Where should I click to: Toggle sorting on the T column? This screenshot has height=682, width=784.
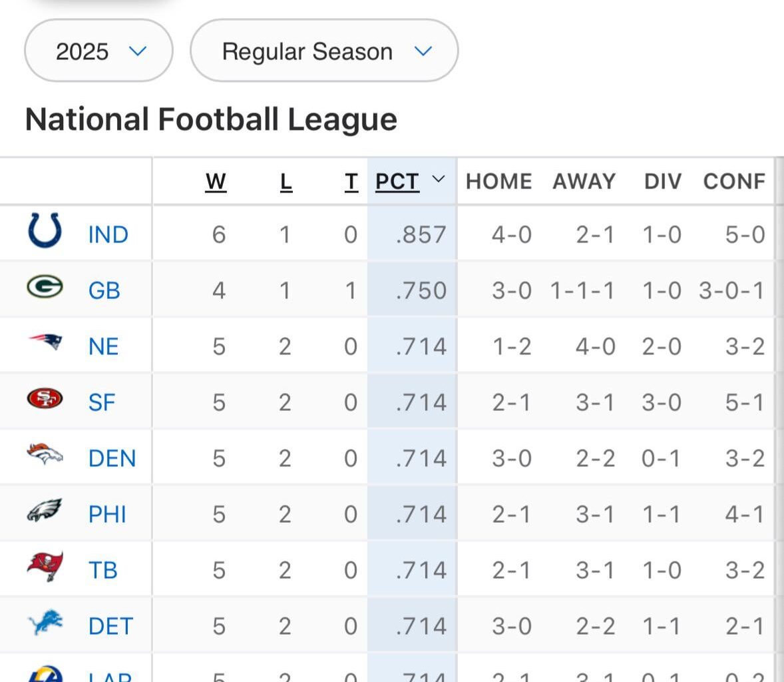351,180
